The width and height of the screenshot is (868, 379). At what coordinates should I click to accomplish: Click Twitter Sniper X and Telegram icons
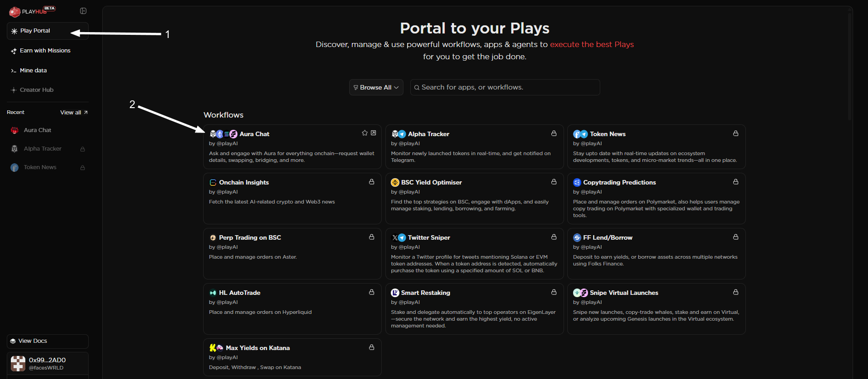(x=398, y=238)
